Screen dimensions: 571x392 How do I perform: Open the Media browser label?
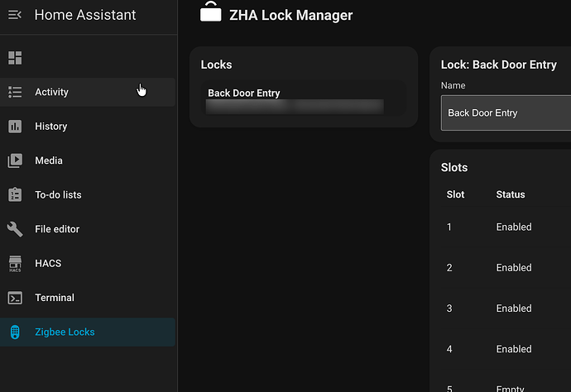(49, 160)
